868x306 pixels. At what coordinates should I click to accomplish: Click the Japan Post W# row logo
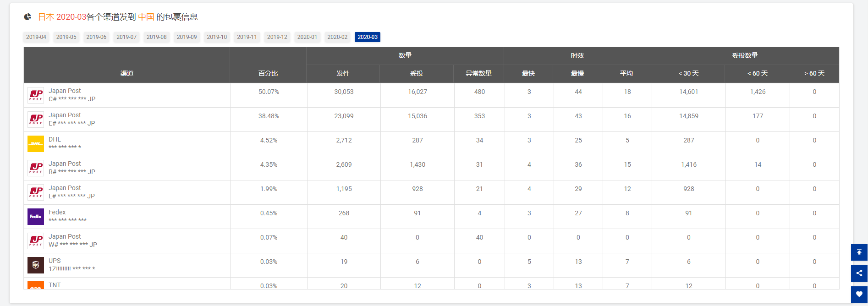click(x=36, y=241)
